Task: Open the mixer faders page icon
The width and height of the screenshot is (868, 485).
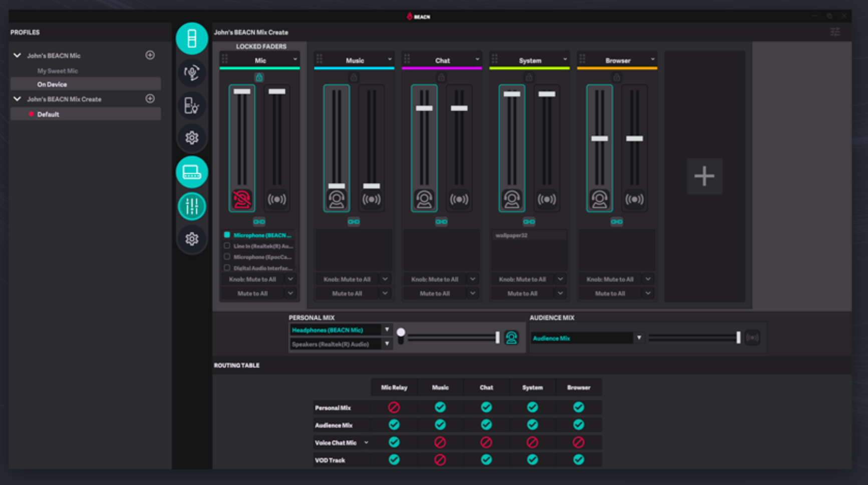Action: [192, 206]
